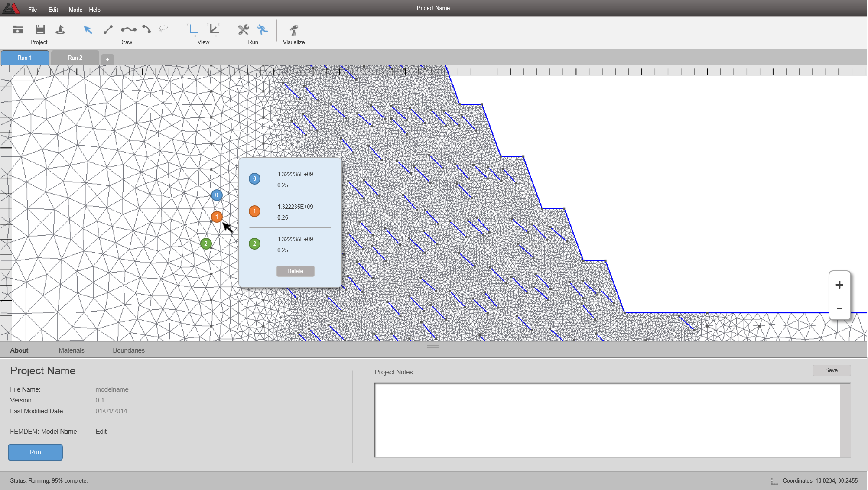Click the blue Run button
The height and width of the screenshot is (490, 868).
(35, 452)
